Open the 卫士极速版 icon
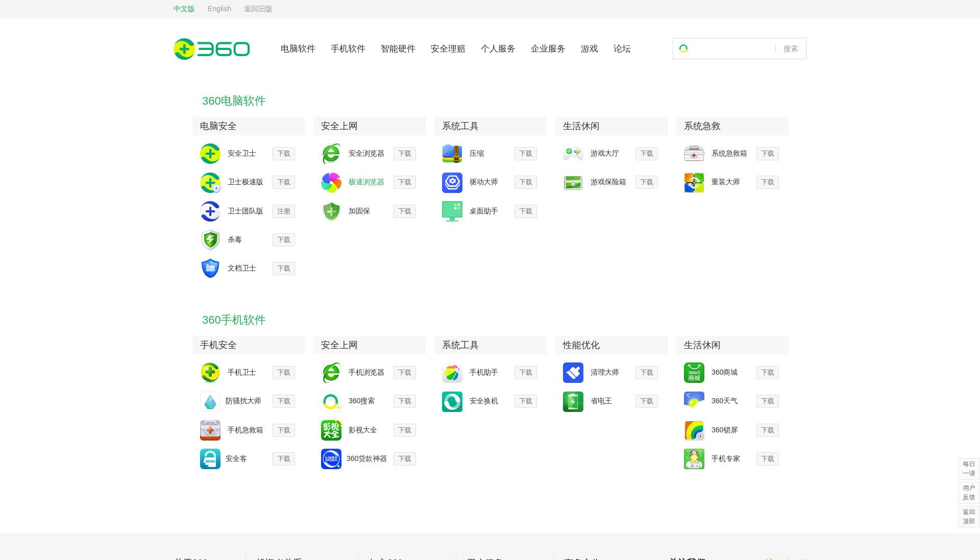This screenshot has width=980, height=560. [x=210, y=182]
